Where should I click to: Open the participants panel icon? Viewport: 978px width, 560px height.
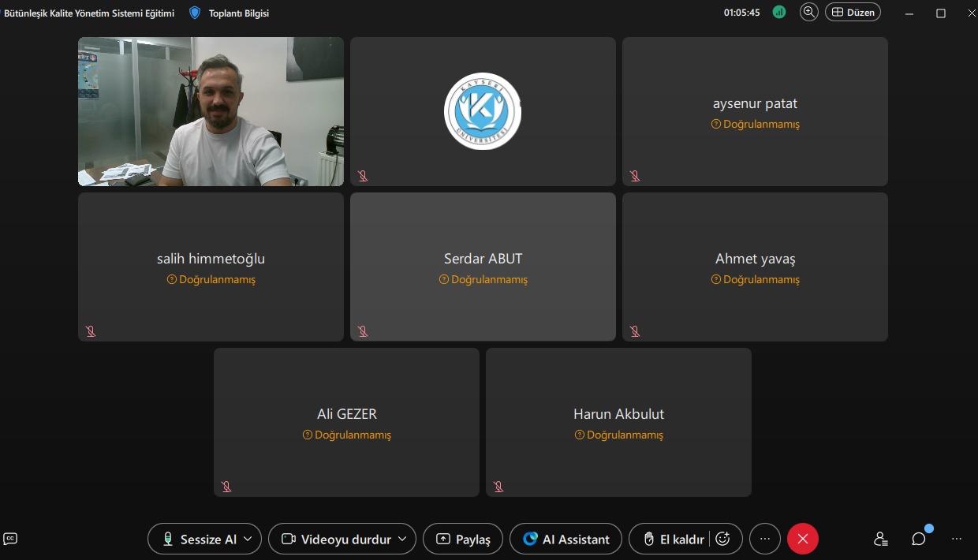coord(881,539)
